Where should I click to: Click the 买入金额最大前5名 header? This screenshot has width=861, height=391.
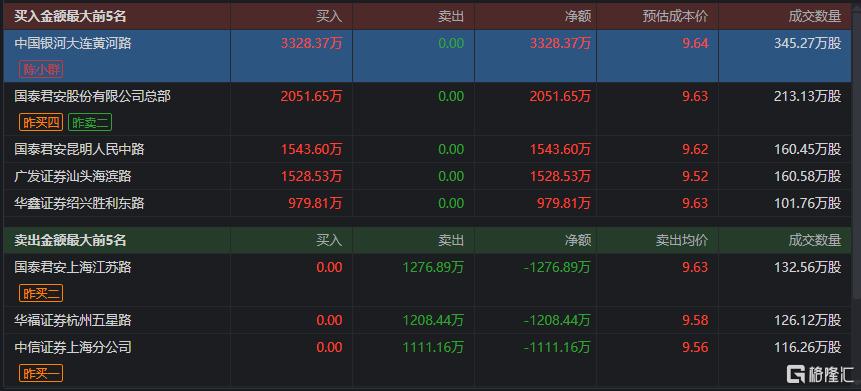[70, 16]
